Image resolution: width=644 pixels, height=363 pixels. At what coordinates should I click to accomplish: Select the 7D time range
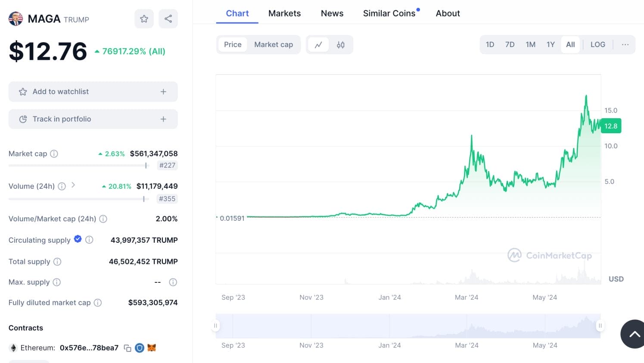click(510, 44)
